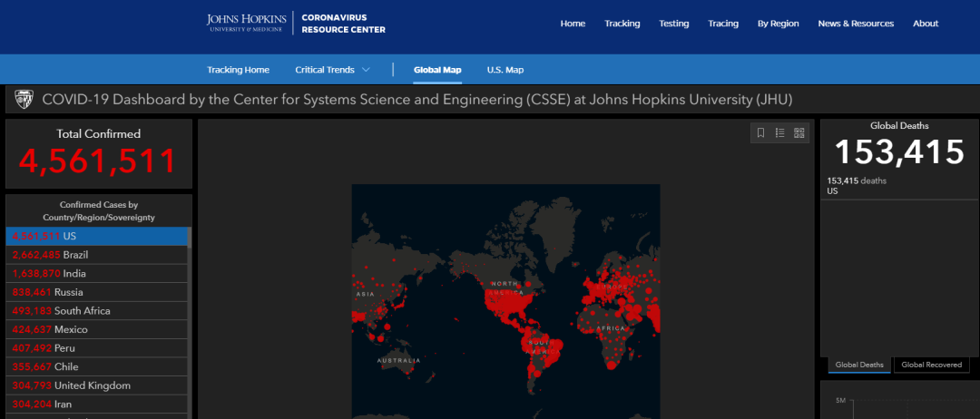Select the US row in country list
The height and width of the screenshot is (419, 980).
[96, 236]
